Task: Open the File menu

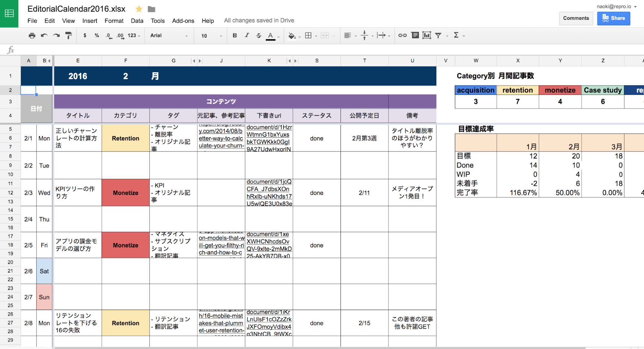Action: 32,21
